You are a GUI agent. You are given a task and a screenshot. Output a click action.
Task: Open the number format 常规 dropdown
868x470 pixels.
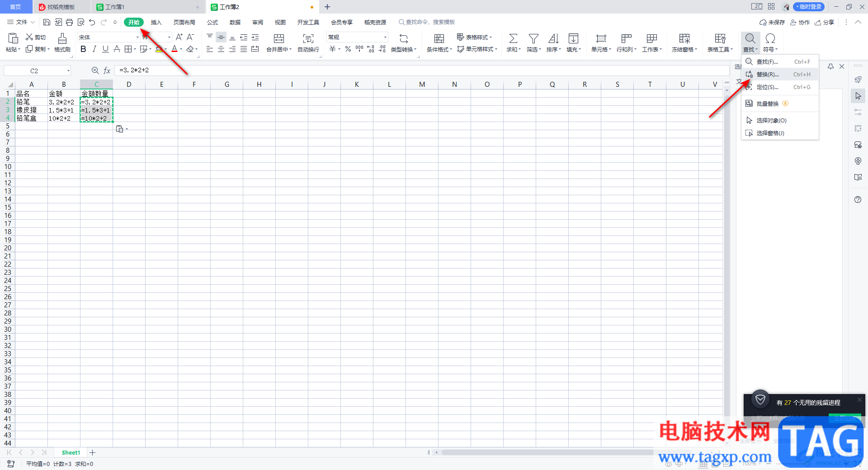point(385,37)
